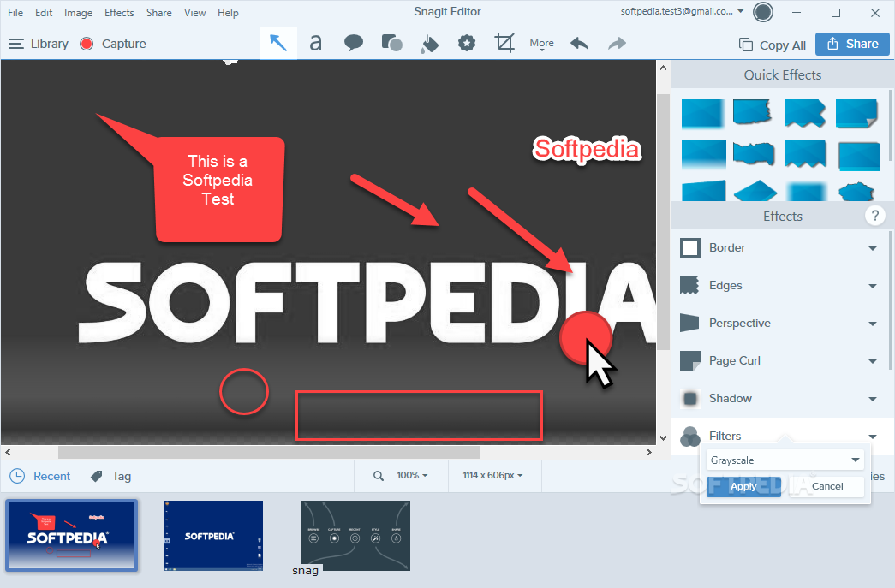The width and height of the screenshot is (895, 588).
Task: Open the Effects help question mark
Action: (x=874, y=217)
